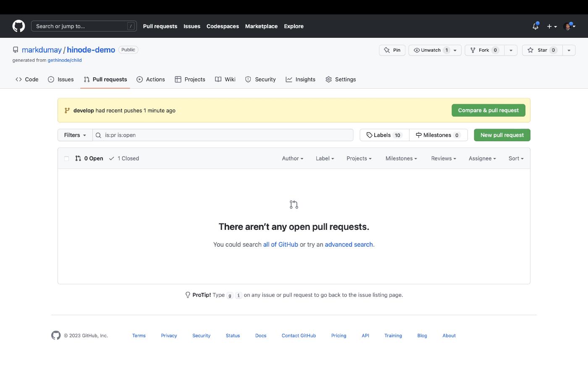
Task: Switch to the Code tab
Action: (x=27, y=79)
